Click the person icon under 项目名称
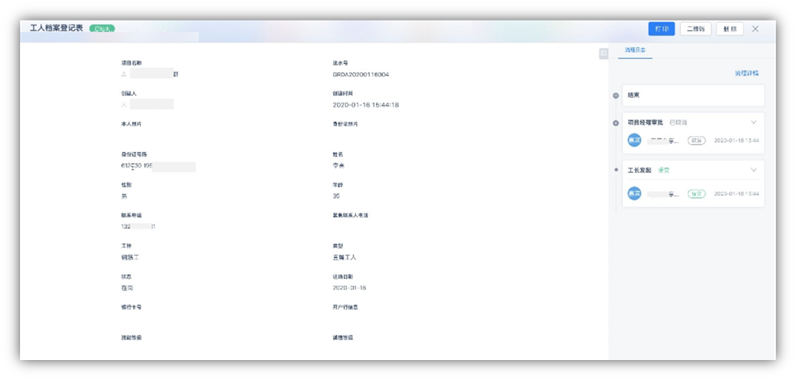The image size is (796, 380). coord(123,74)
